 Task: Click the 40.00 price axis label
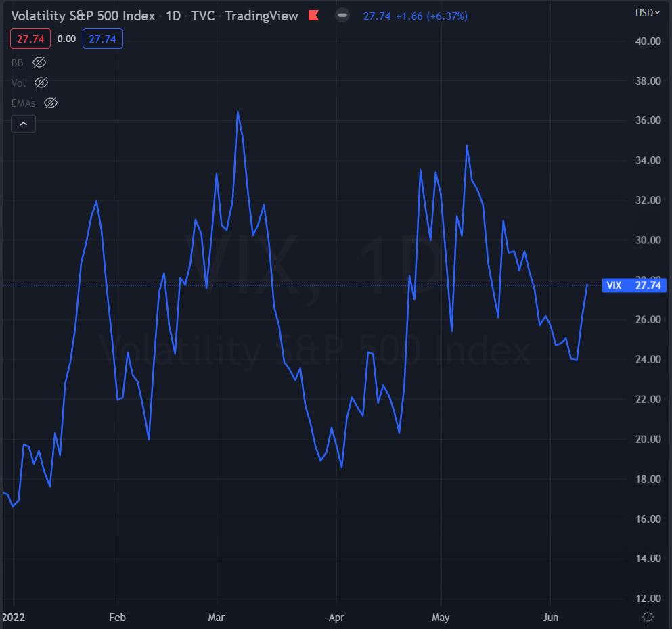(x=648, y=41)
